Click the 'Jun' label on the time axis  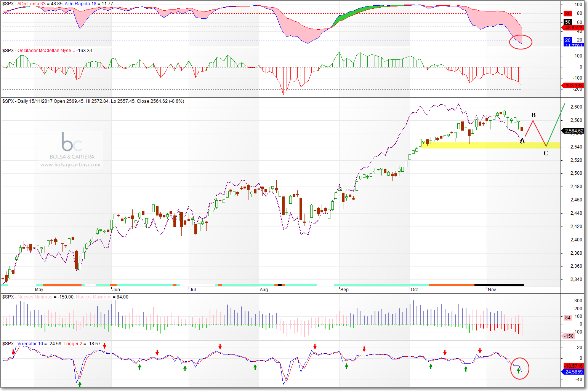click(116, 290)
